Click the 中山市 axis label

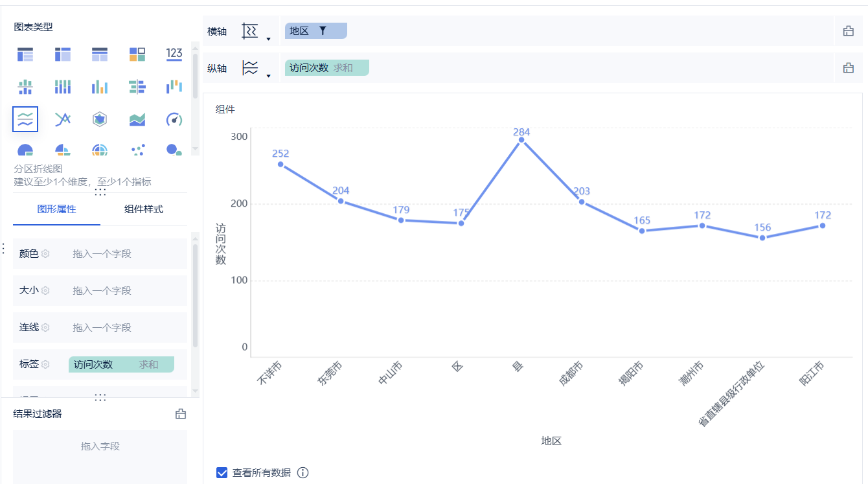(389, 374)
